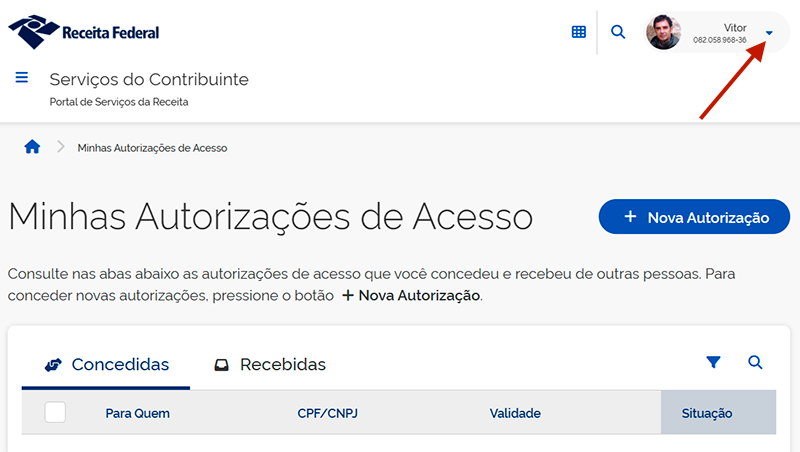Click the Serviços do Contribuinte title
Image resolution: width=800 pixels, height=452 pixels.
(x=149, y=80)
